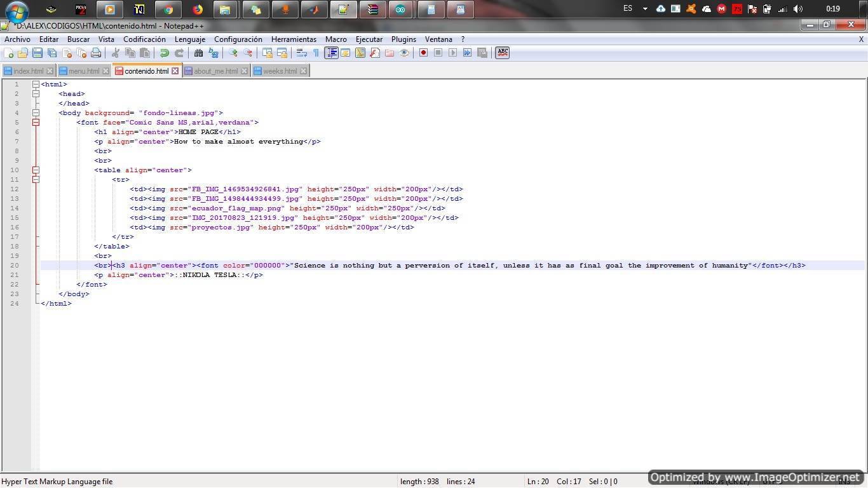868x488 pixels.
Task: Open the Function List toolbar icon
Action: click(x=375, y=53)
